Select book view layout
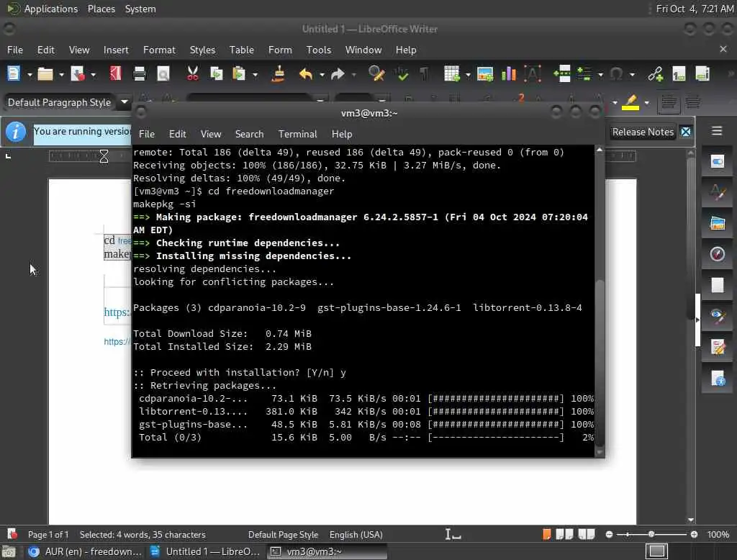The image size is (737, 560). pos(586,535)
